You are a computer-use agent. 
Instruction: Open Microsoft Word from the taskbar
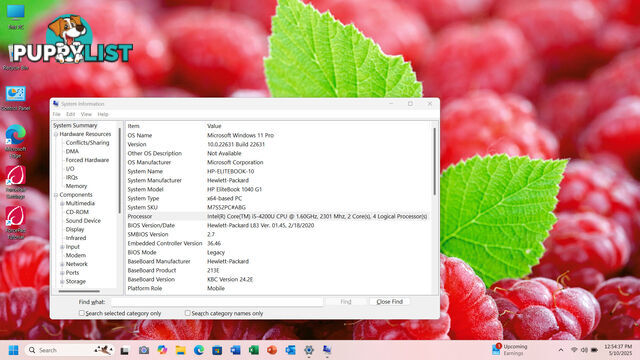pyautogui.click(x=236, y=350)
